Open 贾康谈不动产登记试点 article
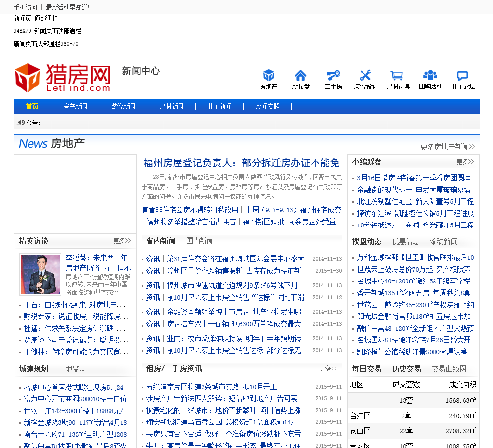This screenshot has height=448, width=493. (76, 340)
